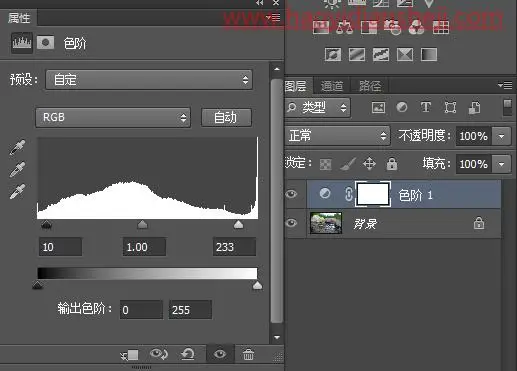Click the input highlight slider handle
Viewport: 517px width, 371px height.
click(238, 225)
